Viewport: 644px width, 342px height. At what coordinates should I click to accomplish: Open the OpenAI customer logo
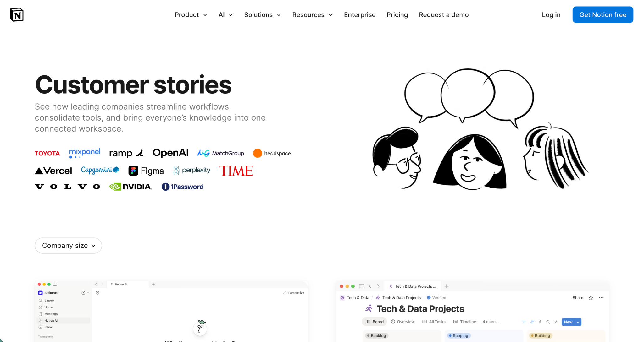click(x=170, y=153)
